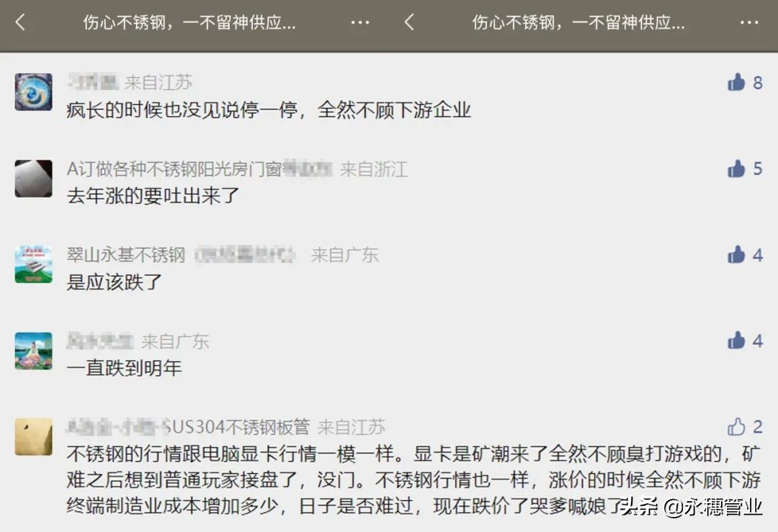
Task: Open the left three-dots more menu
Action: tap(359, 23)
